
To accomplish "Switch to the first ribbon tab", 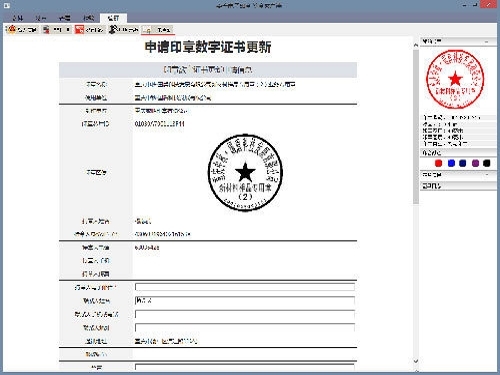I will [17, 18].
